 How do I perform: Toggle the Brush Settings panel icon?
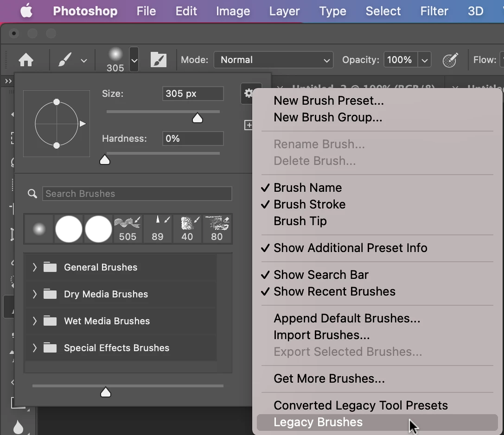[x=159, y=60]
